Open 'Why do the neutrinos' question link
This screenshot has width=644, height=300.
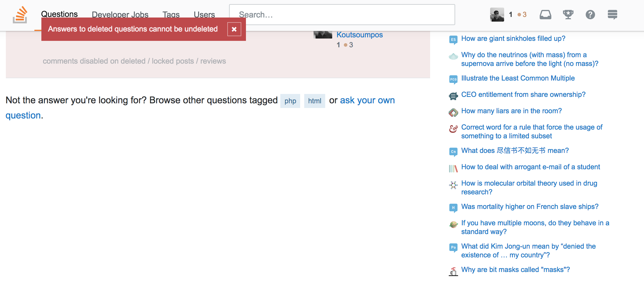[530, 59]
